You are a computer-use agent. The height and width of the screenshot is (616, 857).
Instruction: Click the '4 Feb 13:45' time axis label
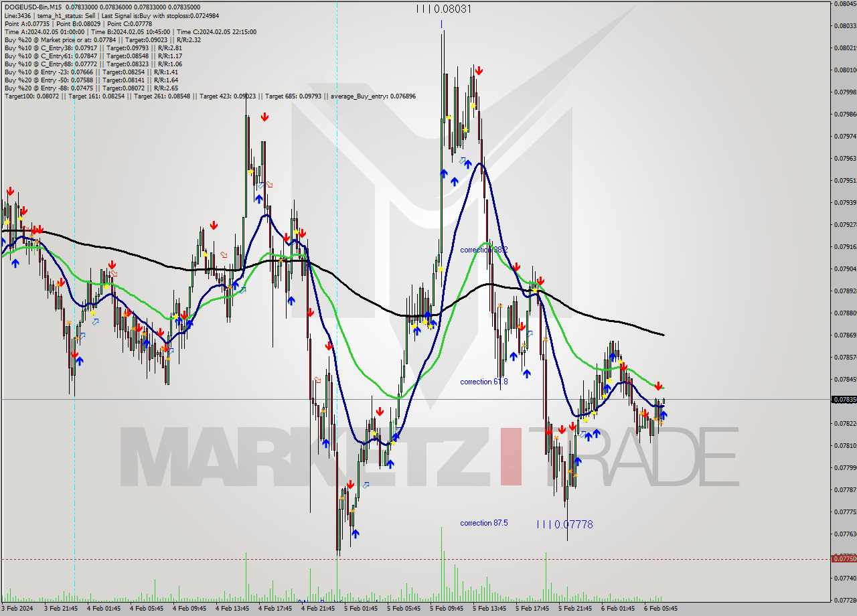(232, 609)
